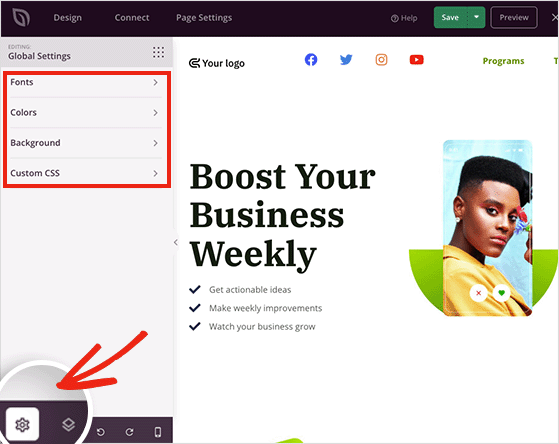Click the undo arrow icon
Image resolution: width=559 pixels, height=444 pixels.
point(101,432)
